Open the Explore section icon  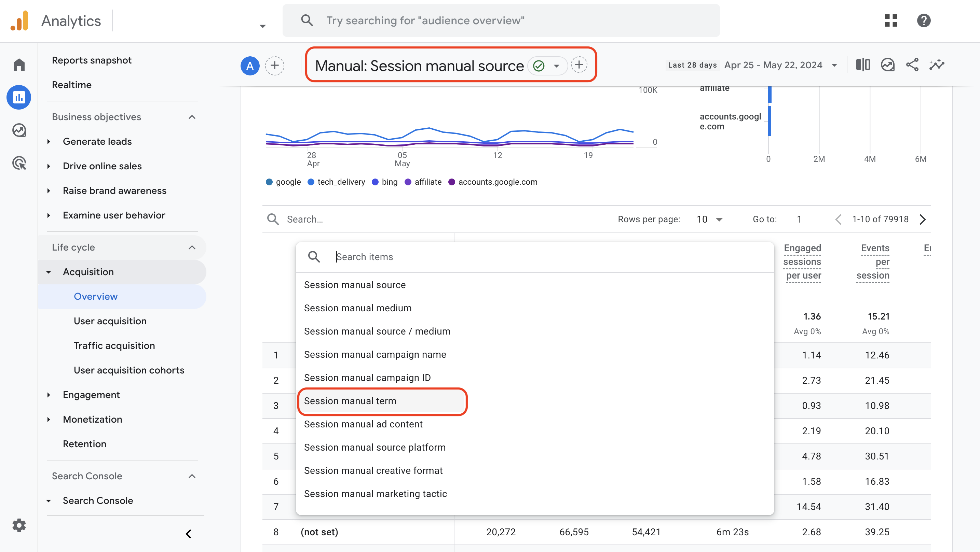pyautogui.click(x=19, y=130)
